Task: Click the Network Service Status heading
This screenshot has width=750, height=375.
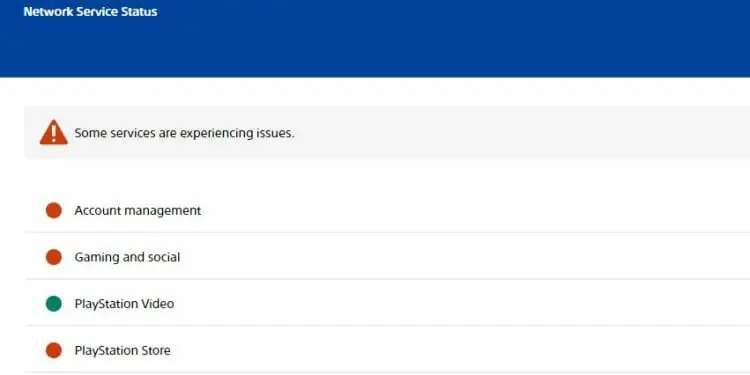Action: pyautogui.click(x=90, y=11)
